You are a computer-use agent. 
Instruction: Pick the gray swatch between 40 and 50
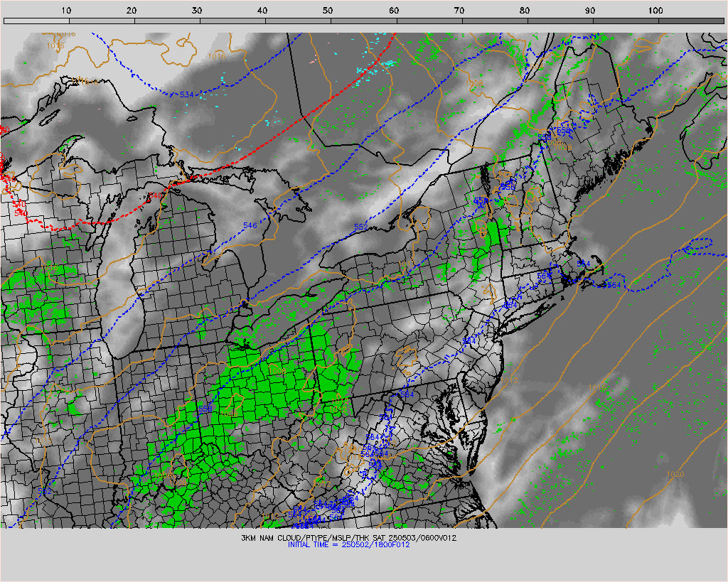298,21
